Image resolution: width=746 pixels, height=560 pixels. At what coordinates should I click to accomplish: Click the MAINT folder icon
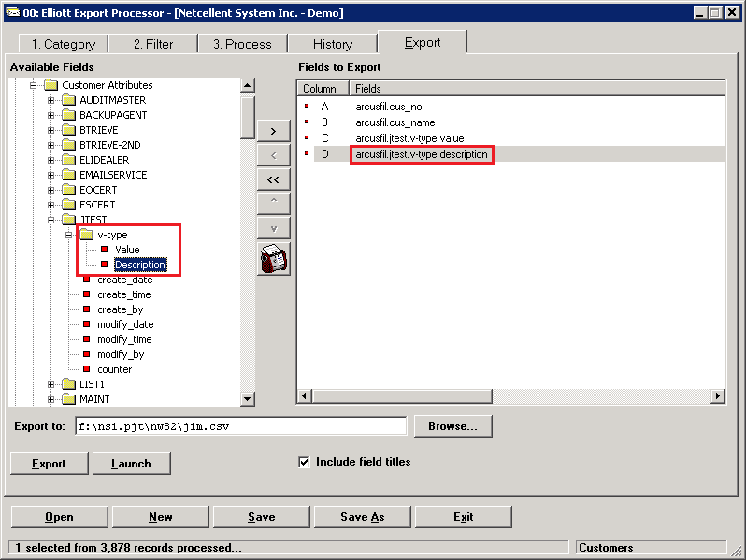[x=69, y=399]
